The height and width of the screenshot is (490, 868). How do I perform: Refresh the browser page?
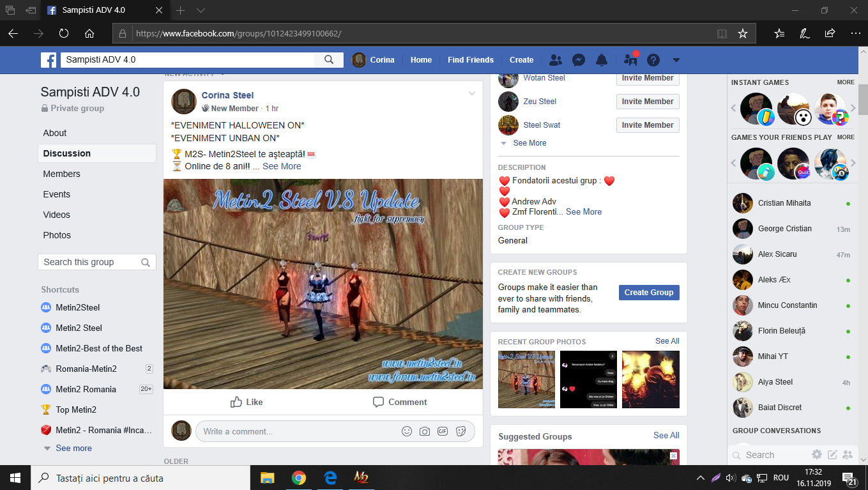[x=64, y=33]
